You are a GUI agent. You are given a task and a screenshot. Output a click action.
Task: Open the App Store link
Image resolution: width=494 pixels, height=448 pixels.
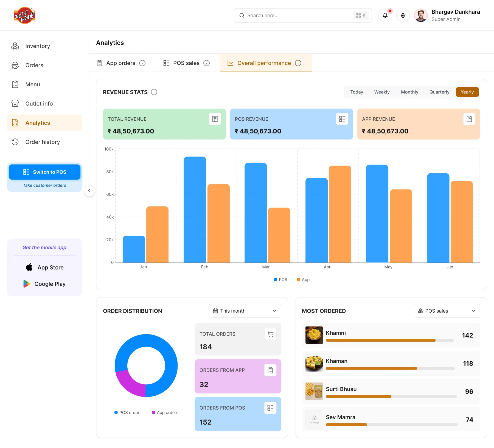44,267
